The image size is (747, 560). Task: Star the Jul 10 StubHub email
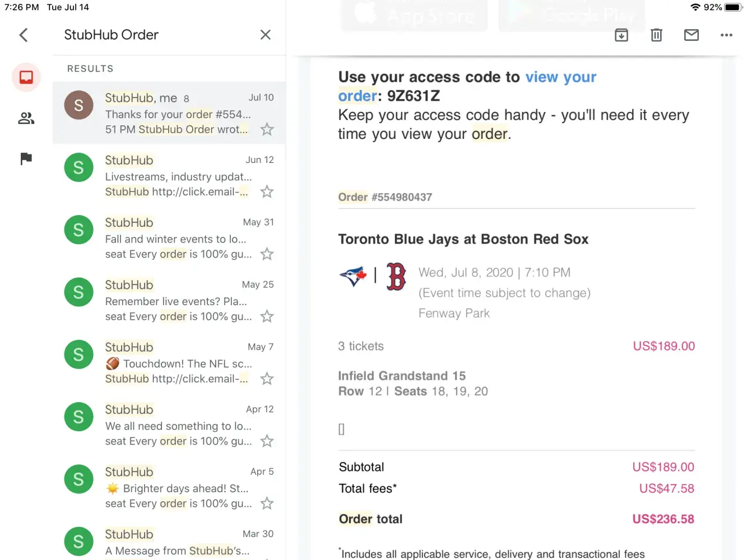point(267,130)
